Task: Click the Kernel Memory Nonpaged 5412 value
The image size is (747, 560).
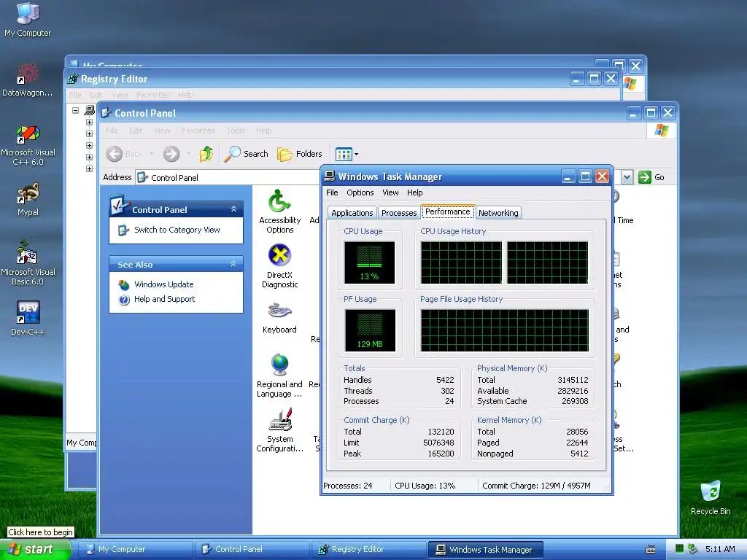Action: (579, 454)
